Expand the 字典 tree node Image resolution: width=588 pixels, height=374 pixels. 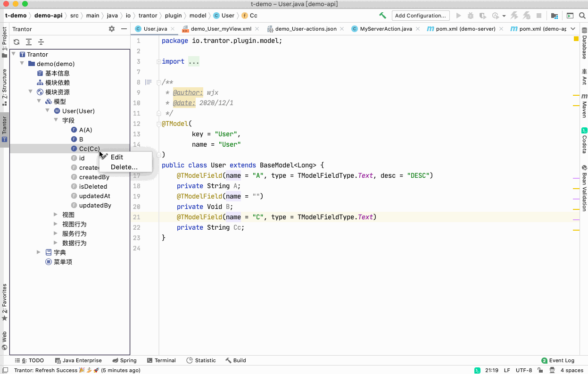click(x=39, y=252)
